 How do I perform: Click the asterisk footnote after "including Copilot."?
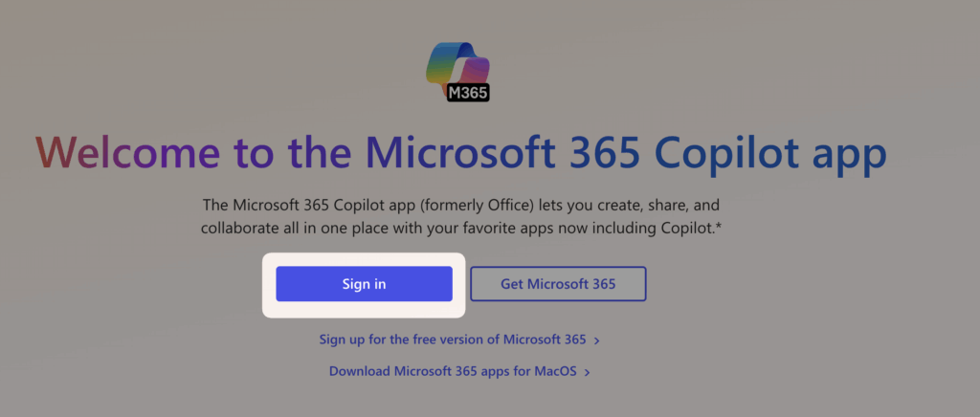[x=719, y=227]
